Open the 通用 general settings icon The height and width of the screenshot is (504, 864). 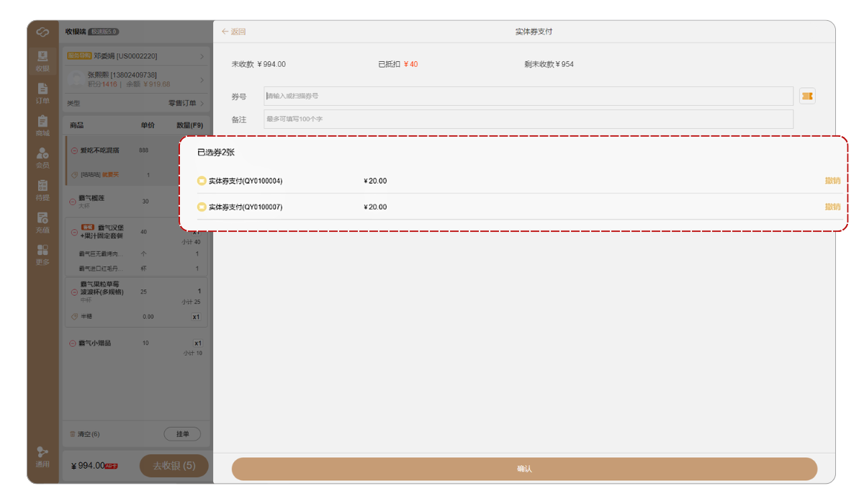[x=42, y=456]
